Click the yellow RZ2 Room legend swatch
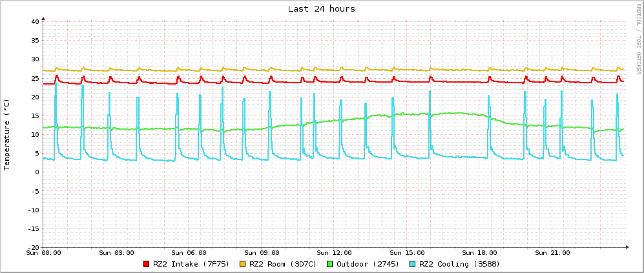Screen dimensions: 644x273 [242, 264]
